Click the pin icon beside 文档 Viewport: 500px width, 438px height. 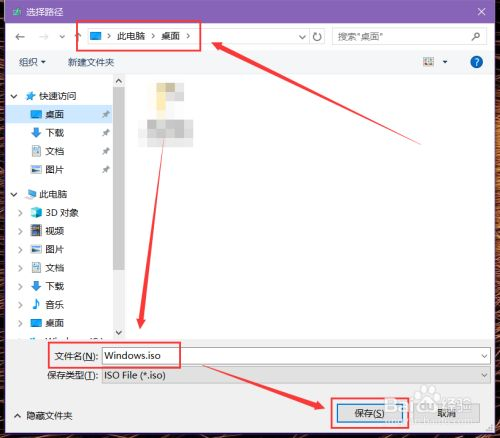point(106,151)
